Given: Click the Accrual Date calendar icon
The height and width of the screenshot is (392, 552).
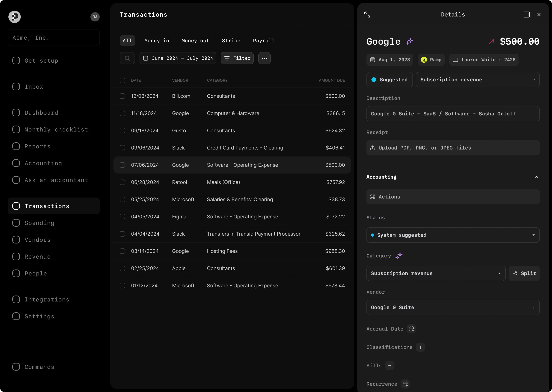Looking at the screenshot, I should (x=411, y=329).
